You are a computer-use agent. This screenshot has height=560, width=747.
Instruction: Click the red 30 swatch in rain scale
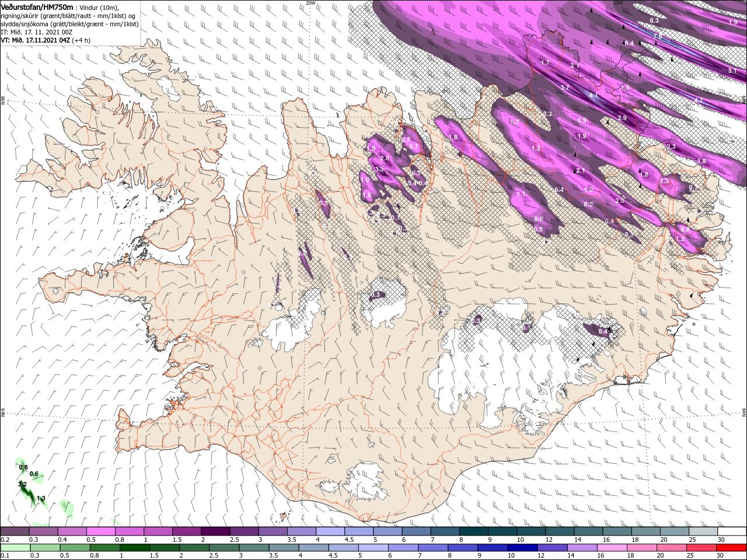coord(731,547)
